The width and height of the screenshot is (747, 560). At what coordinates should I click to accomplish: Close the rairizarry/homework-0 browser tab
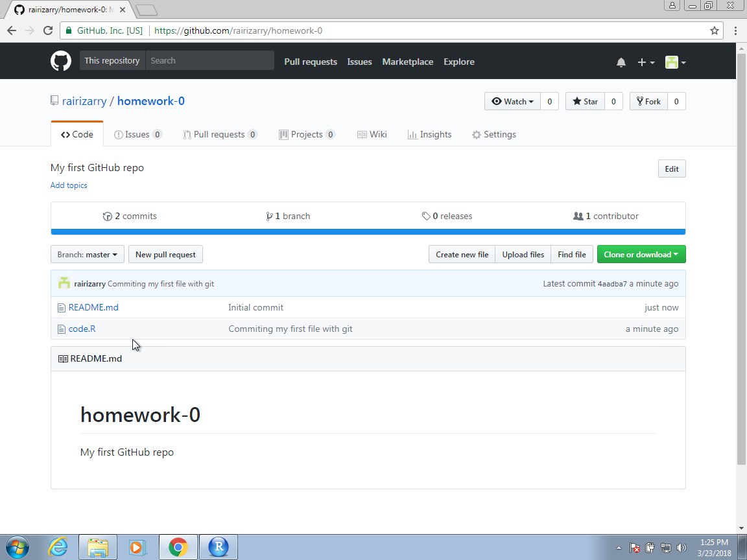[123, 10]
